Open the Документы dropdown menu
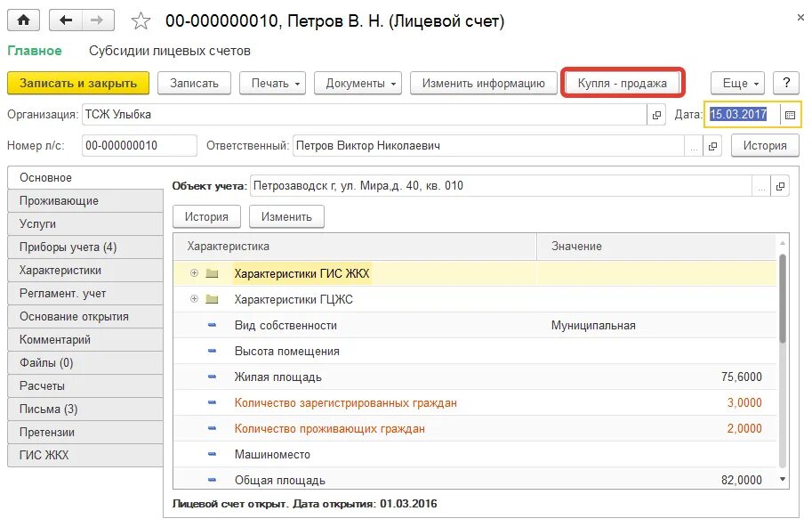812x527 pixels. pyautogui.click(x=358, y=83)
